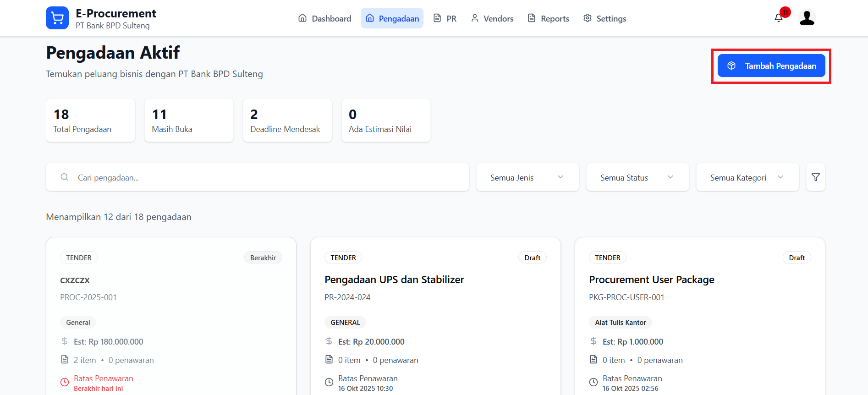868x395 pixels.
Task: Open the Pengadaan UPS dan Stabilizer card
Action: point(394,280)
